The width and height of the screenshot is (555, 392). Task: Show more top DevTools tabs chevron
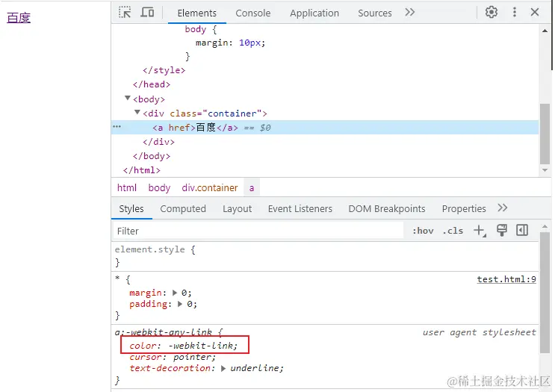410,13
